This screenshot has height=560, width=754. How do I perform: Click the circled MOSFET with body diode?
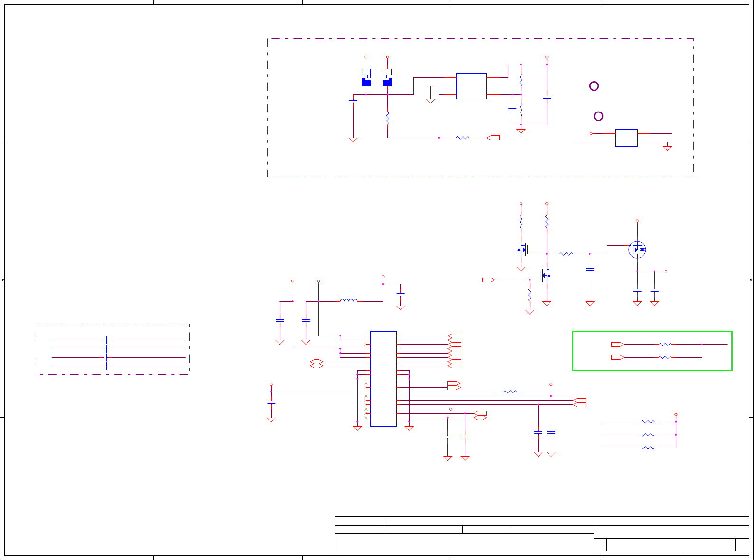click(637, 249)
